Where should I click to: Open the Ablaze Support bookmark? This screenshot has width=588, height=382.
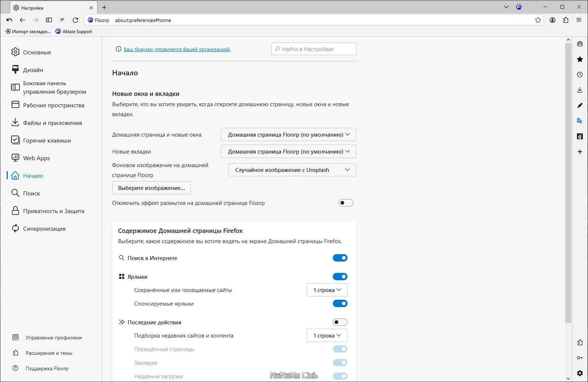[x=74, y=32]
